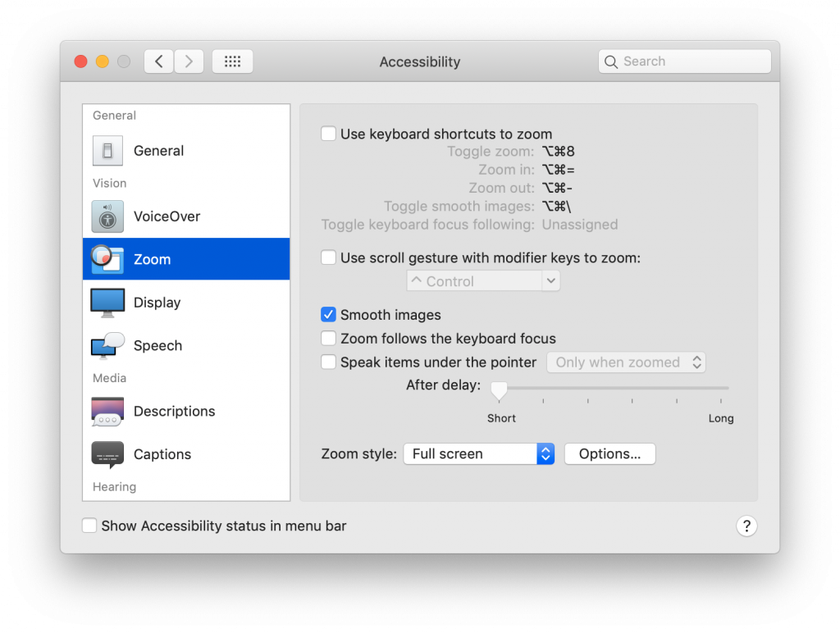This screenshot has width=840, height=633.
Task: Uncheck Smooth images
Action: 328,314
